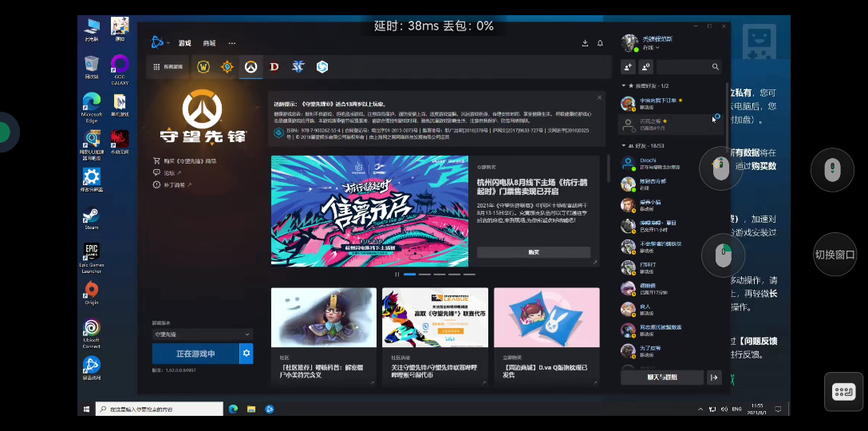
Task: Click the blue 正在游戏中 play button
Action: click(195, 354)
